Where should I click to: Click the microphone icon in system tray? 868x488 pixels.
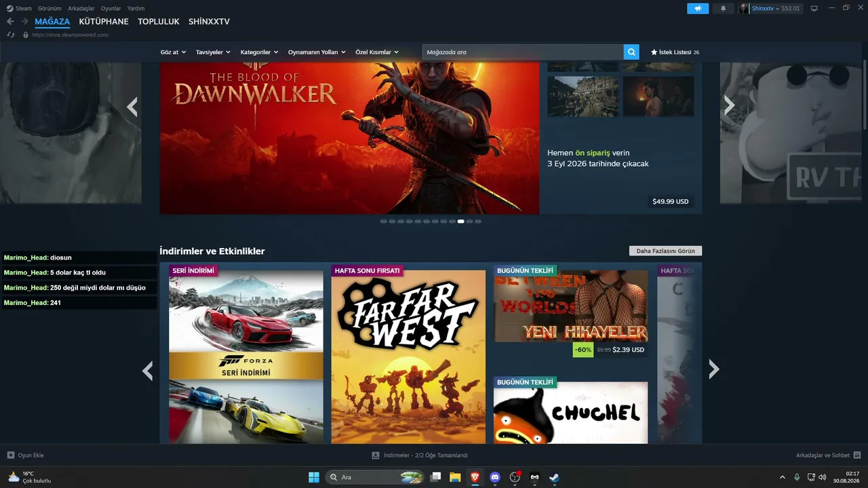[797, 477]
